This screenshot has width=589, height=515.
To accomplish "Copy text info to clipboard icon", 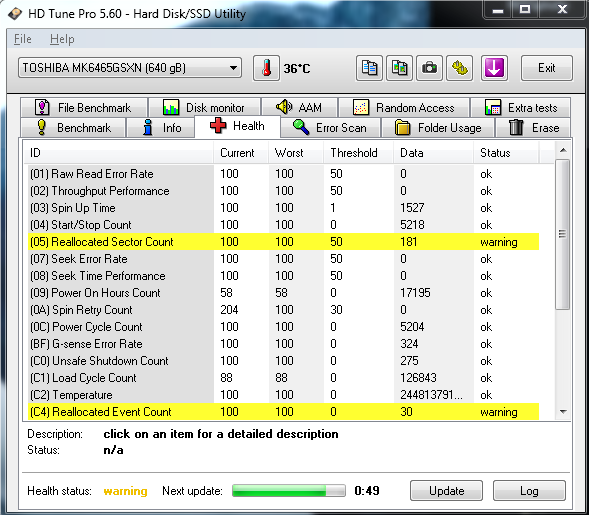I will [x=369, y=68].
